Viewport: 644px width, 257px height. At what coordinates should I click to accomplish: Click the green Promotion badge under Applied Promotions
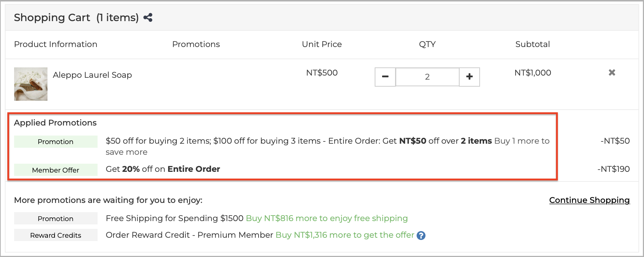tap(55, 141)
